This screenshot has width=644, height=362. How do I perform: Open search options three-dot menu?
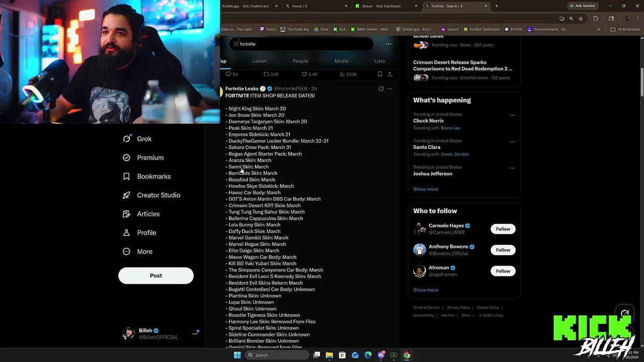pyautogui.click(x=388, y=44)
